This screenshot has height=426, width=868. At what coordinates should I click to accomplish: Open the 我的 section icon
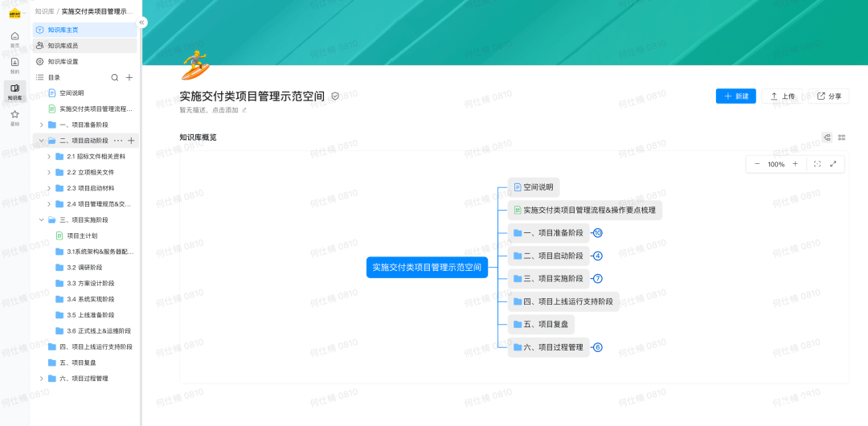tap(15, 65)
